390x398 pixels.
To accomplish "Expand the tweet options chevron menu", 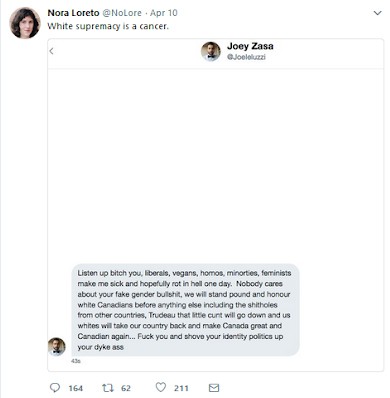I will (377, 13).
